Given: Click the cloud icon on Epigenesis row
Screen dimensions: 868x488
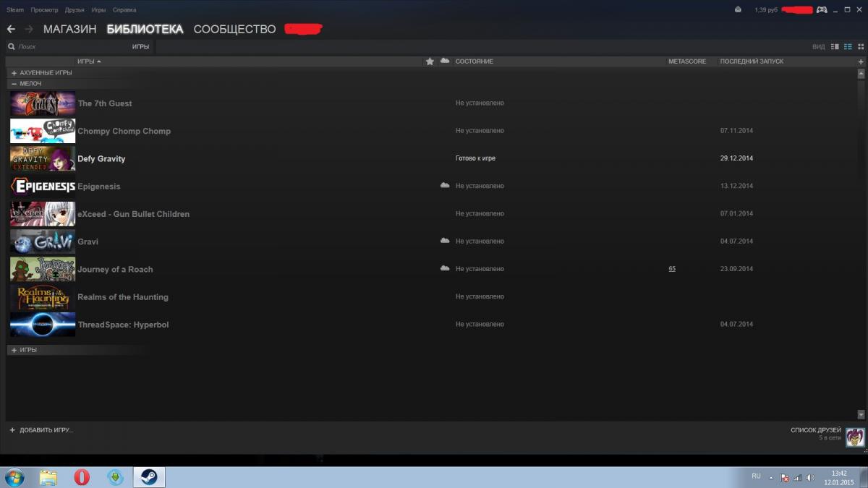Looking at the screenshot, I should (x=445, y=186).
